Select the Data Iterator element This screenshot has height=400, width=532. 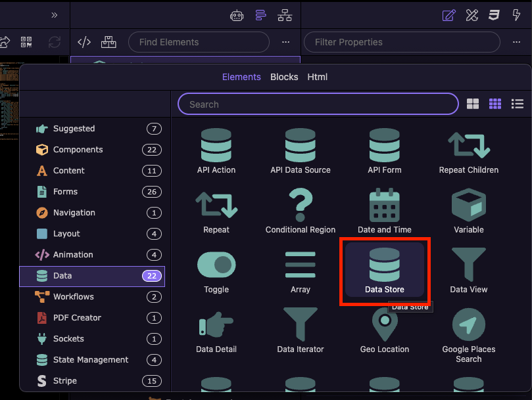301,330
